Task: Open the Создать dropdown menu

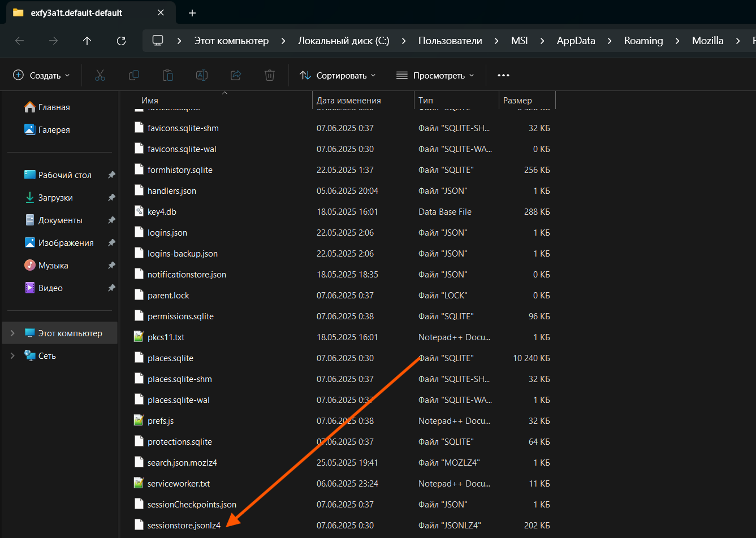Action: (42, 75)
